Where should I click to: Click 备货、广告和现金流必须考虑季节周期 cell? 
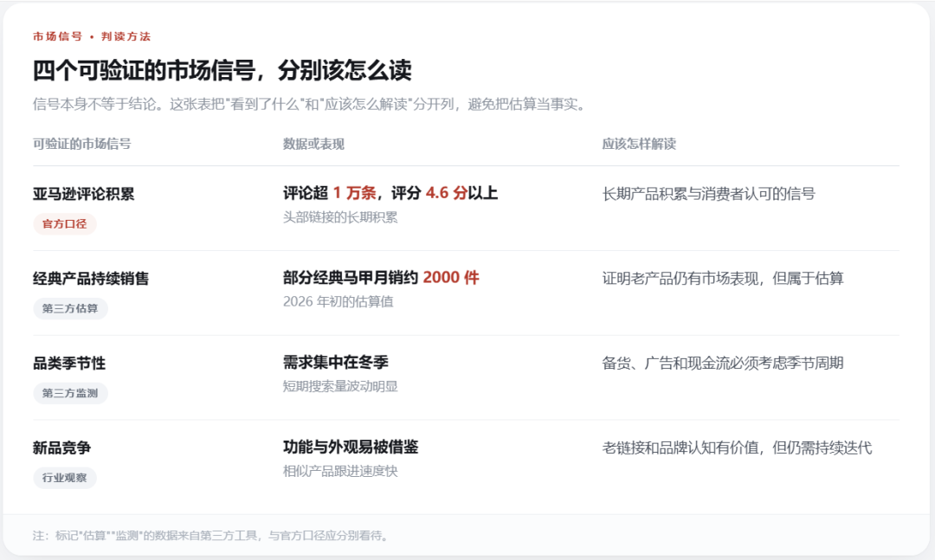point(723,364)
